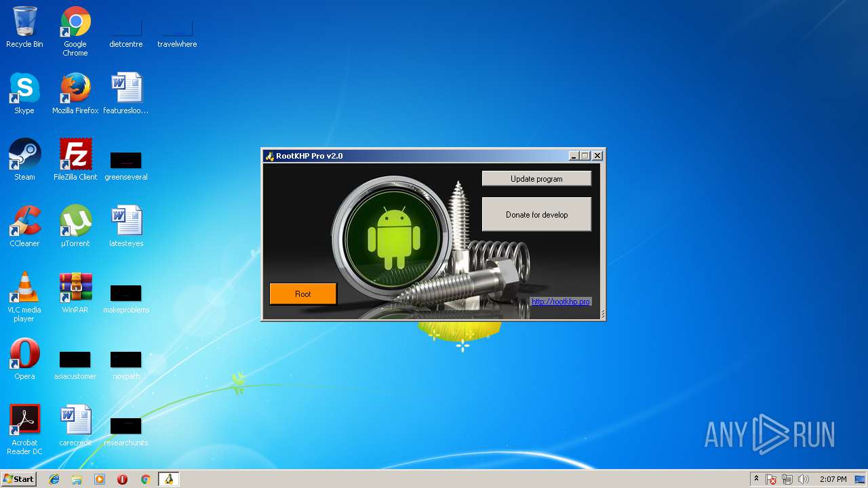Select the featuresloo... Word document icon
868x488 pixels.
pos(126,94)
